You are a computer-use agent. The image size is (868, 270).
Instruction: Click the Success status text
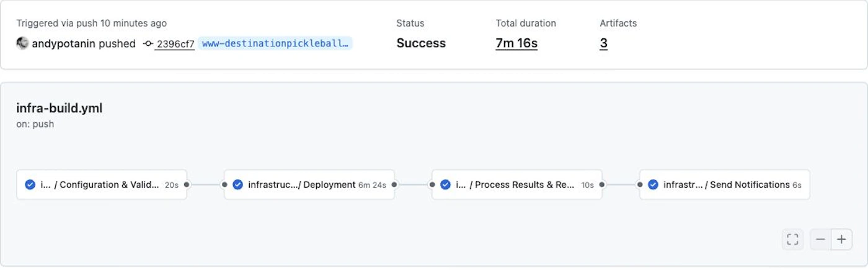421,43
